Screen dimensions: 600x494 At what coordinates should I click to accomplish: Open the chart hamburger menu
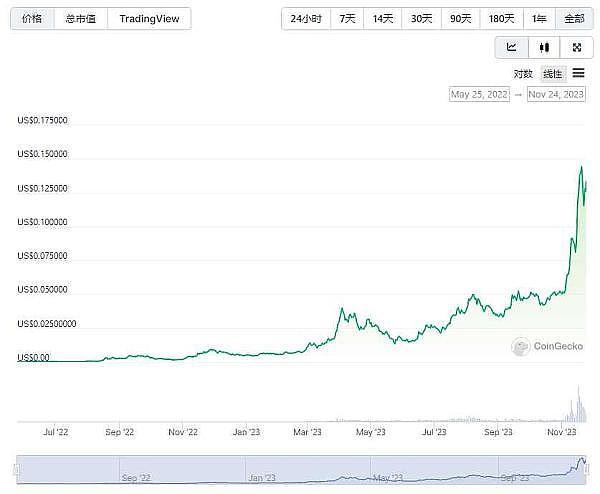click(x=578, y=73)
